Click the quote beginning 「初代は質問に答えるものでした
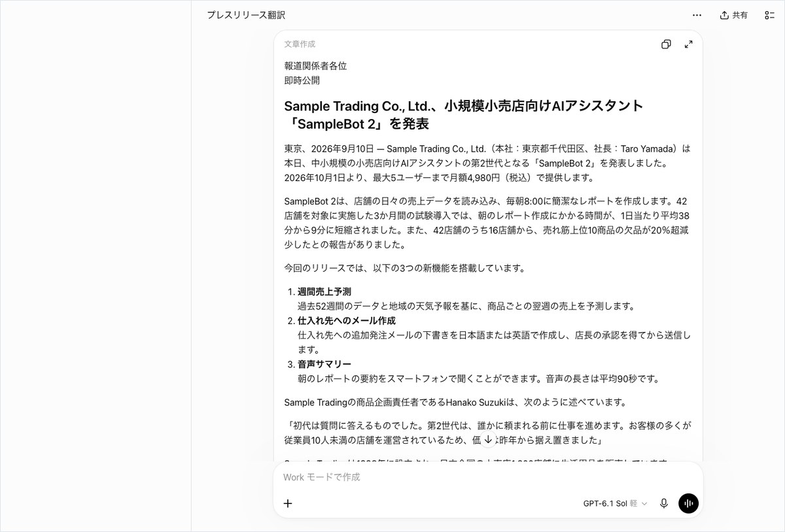 (488, 433)
